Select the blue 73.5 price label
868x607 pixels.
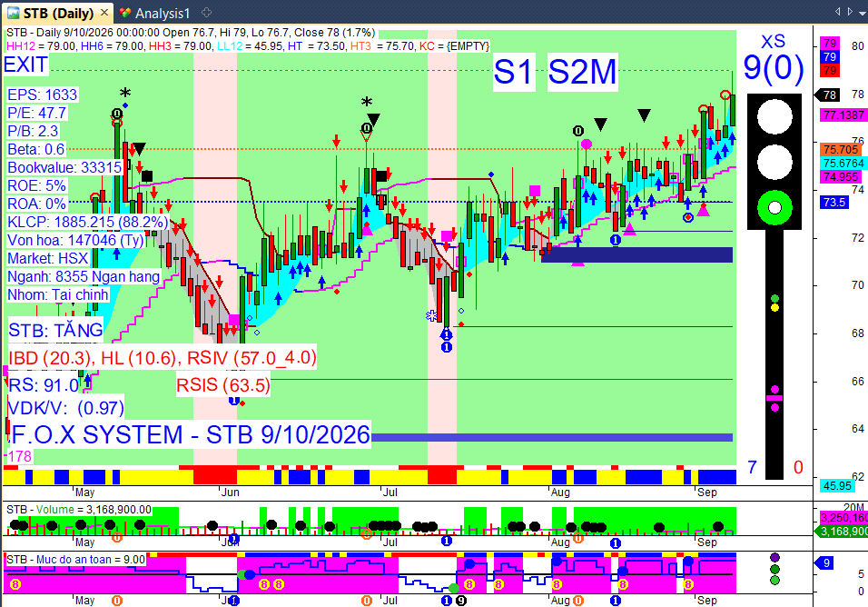pos(834,202)
